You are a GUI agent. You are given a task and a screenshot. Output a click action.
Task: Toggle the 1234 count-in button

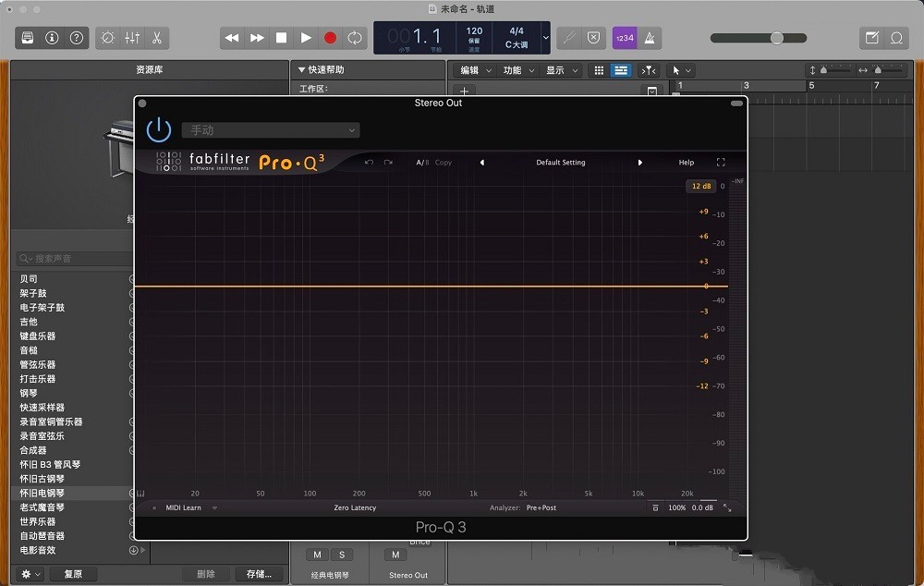click(625, 38)
